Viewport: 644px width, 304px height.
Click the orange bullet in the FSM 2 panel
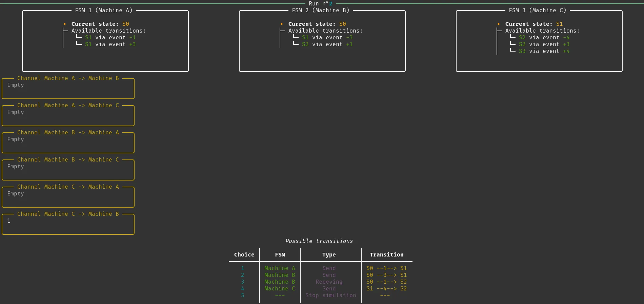pyautogui.click(x=281, y=24)
